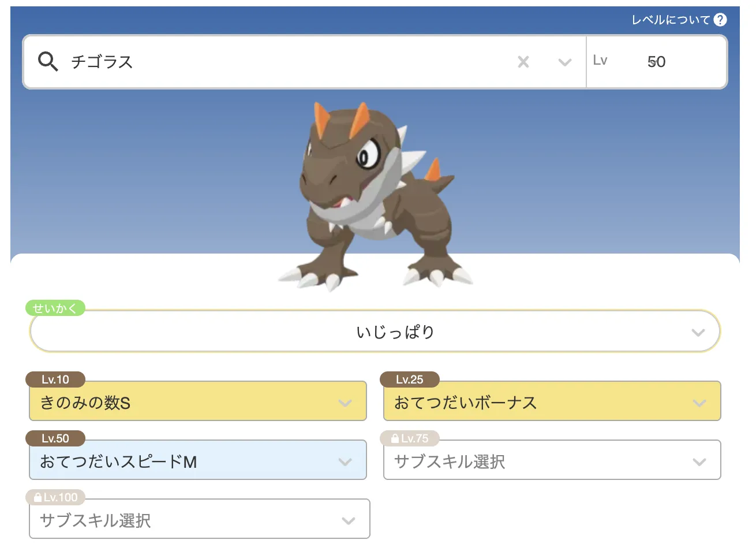Screen dimensions: 756x551
Task: Open the locked Lv.100 サブスキル選択 dropdown
Action: pos(200,519)
